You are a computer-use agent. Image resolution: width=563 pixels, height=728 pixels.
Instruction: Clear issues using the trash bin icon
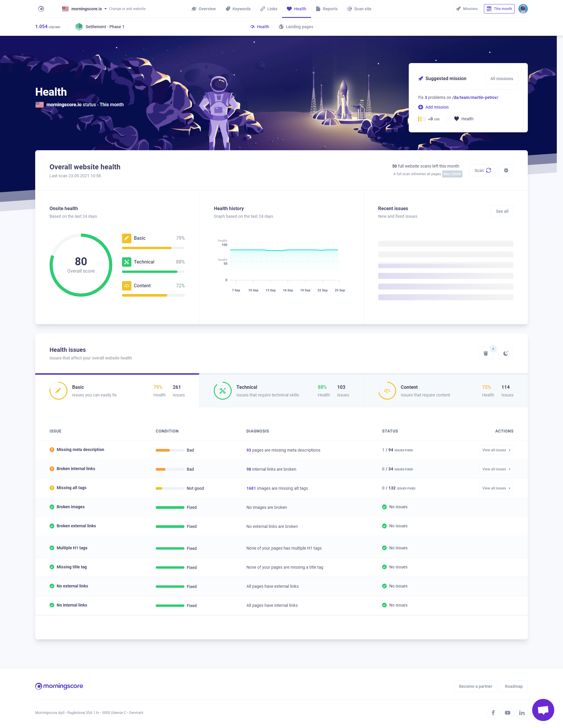(486, 353)
